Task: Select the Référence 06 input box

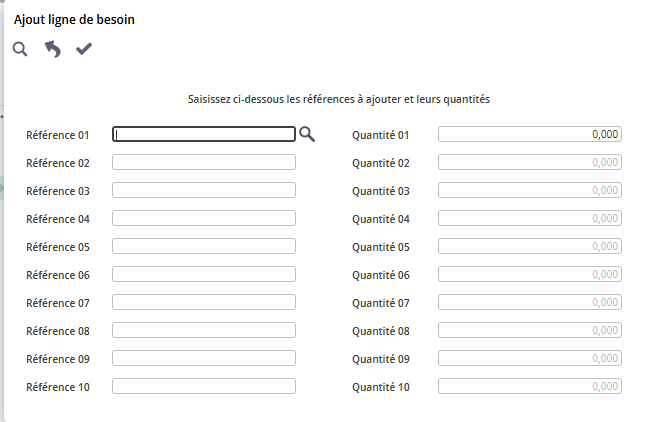Action: click(204, 274)
